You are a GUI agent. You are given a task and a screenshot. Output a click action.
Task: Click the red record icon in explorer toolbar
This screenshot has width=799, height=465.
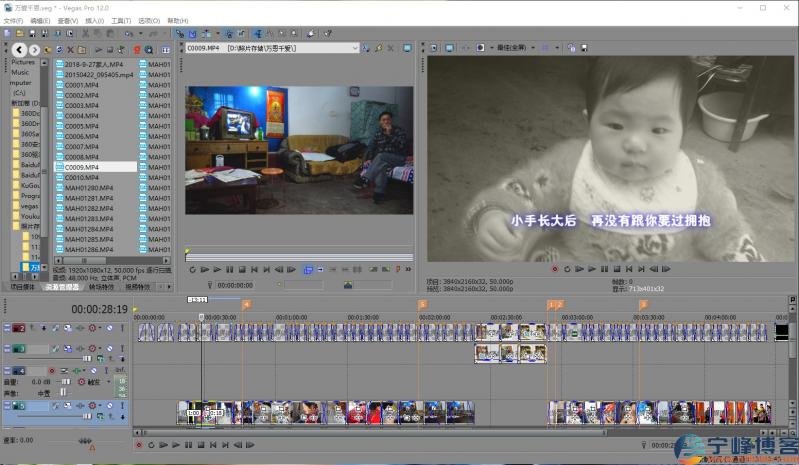[137, 50]
